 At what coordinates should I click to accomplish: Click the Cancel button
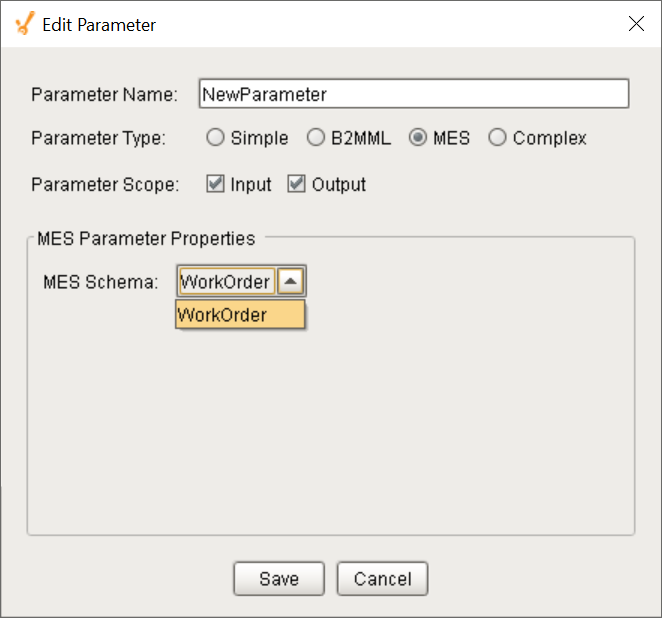click(x=382, y=579)
